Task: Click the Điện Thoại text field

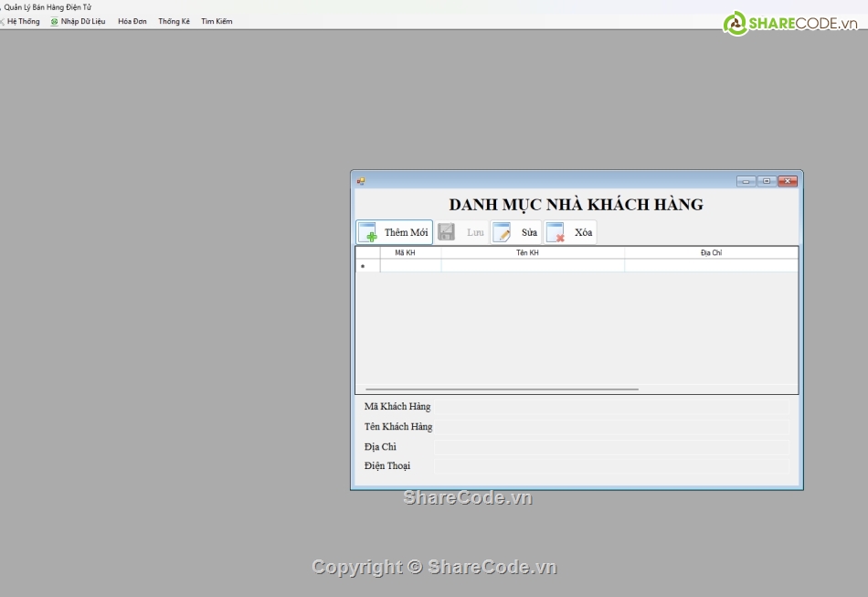Action: point(611,466)
